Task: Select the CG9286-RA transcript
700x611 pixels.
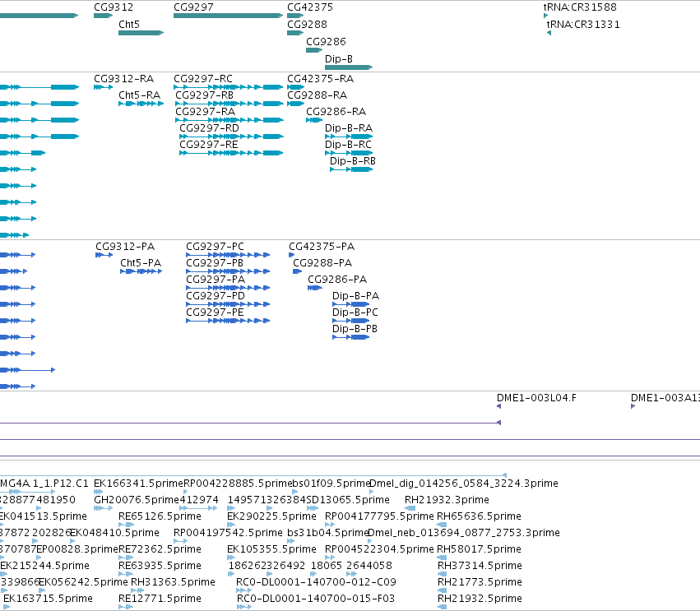Action: pyautogui.click(x=314, y=120)
